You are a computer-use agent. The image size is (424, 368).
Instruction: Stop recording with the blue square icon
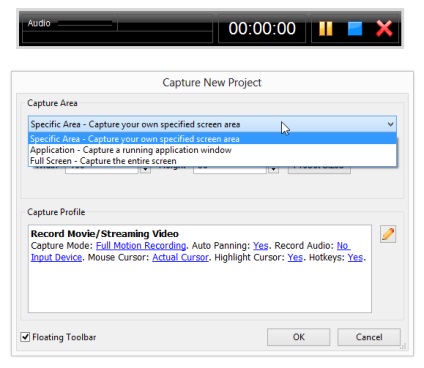pos(355,28)
